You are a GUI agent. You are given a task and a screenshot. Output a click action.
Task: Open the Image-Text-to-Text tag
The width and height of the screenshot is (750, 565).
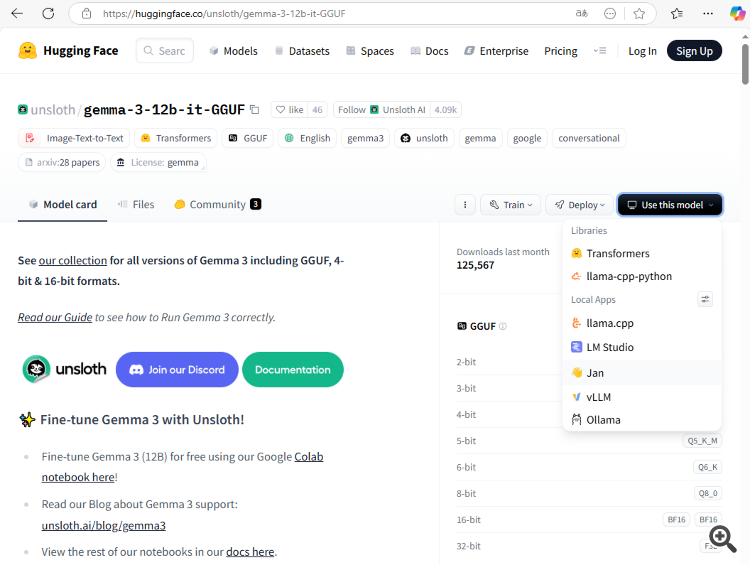click(74, 138)
